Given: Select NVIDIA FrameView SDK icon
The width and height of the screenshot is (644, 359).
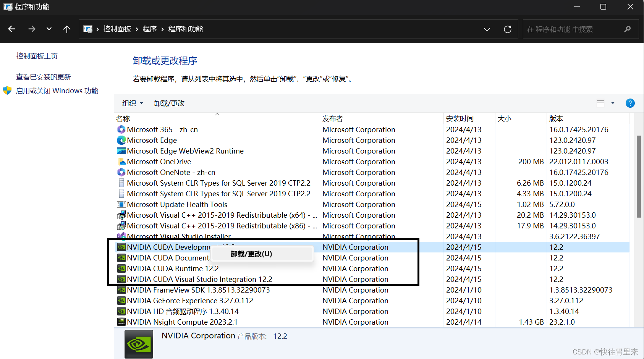Looking at the screenshot, I should pyautogui.click(x=121, y=290).
